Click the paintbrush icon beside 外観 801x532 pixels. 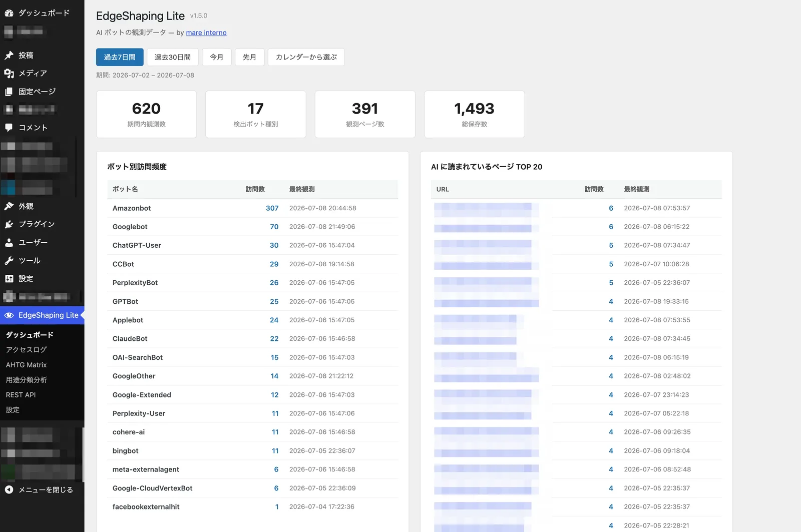coord(9,206)
